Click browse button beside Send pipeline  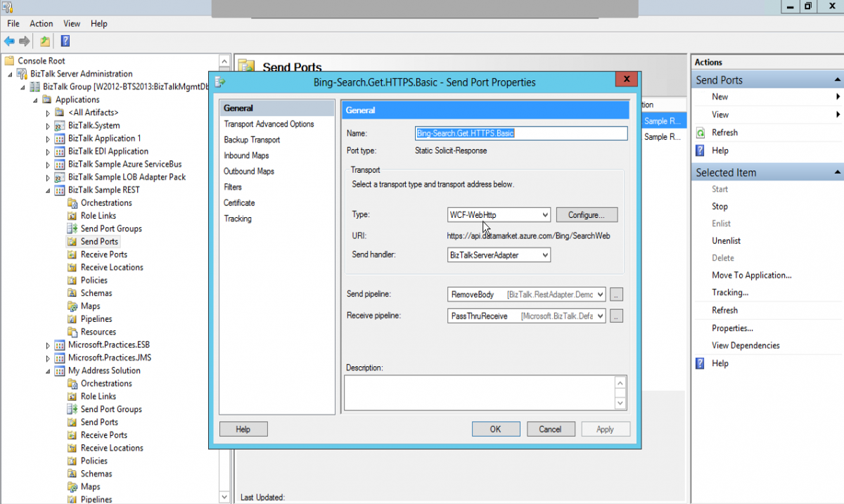pyautogui.click(x=616, y=295)
